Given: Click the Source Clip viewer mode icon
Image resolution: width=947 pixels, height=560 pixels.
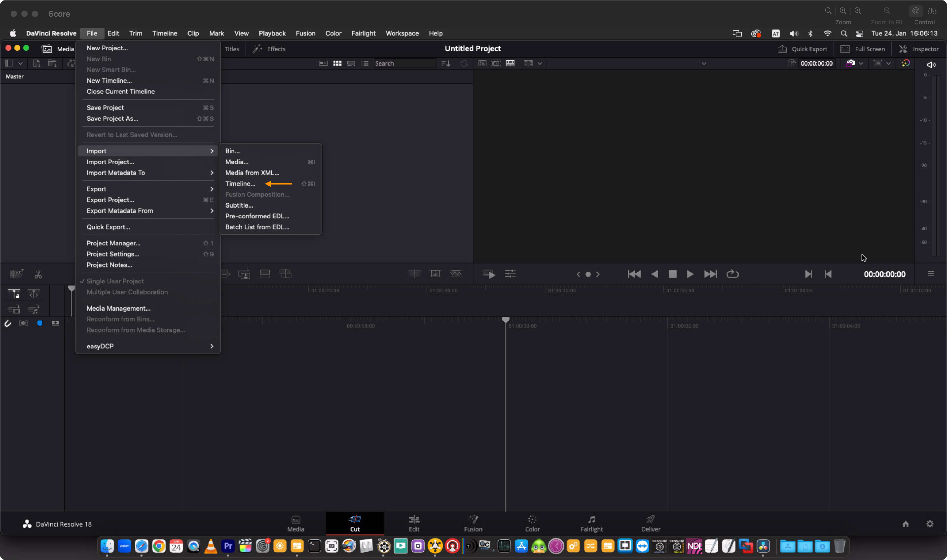Looking at the screenshot, I should click(482, 63).
